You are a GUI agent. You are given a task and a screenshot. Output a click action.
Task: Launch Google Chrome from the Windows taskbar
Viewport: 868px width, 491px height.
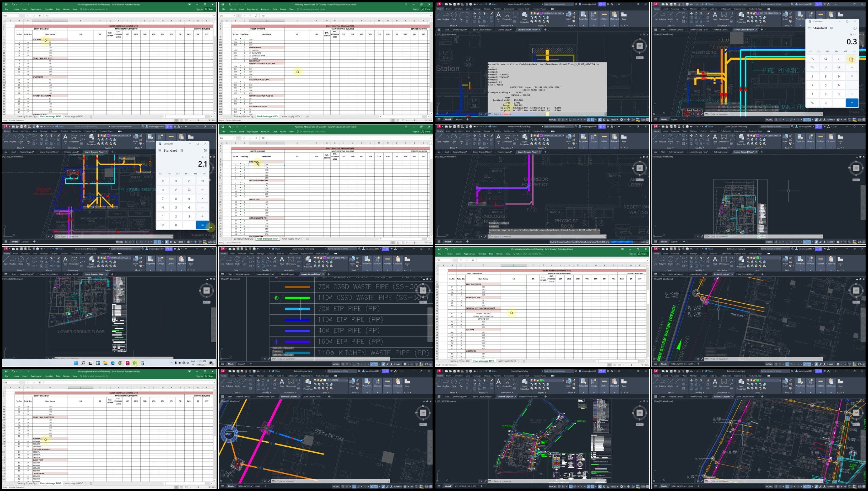pyautogui.click(x=120, y=363)
